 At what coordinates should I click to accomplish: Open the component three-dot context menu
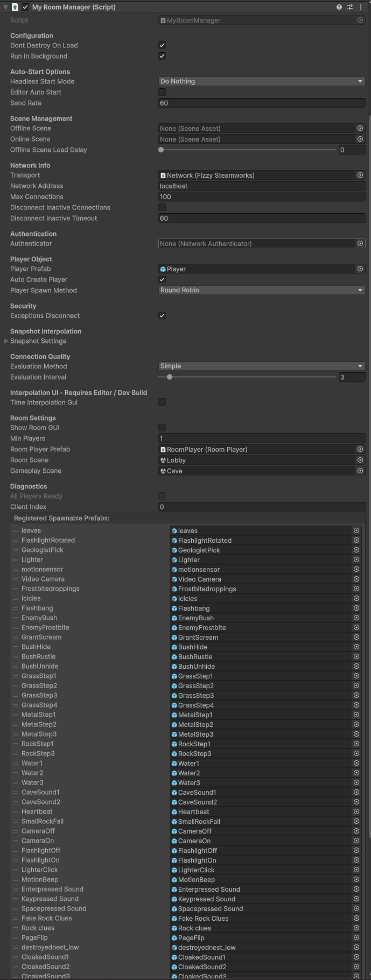point(360,7)
